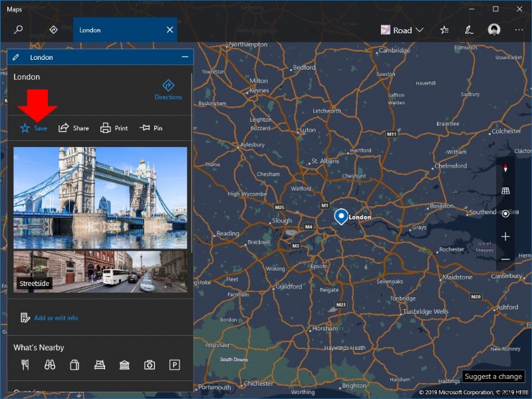This screenshot has width=532, height=399.
Task: Switch to 3D tilt view icon
Action: 505,190
